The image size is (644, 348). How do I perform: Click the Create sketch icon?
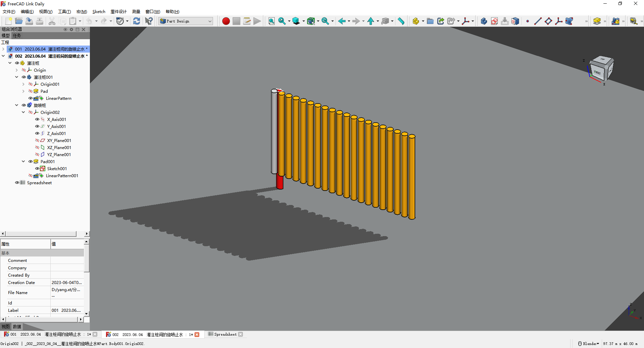pos(494,21)
